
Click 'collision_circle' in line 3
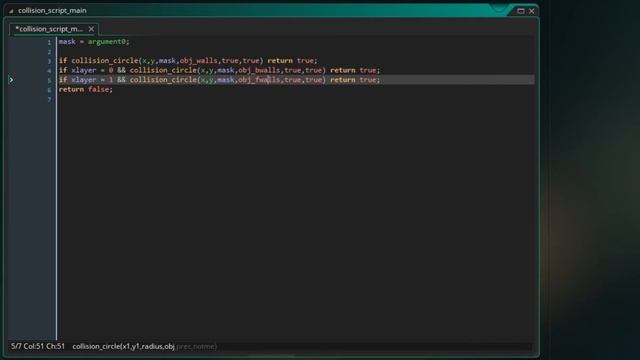(x=105, y=61)
